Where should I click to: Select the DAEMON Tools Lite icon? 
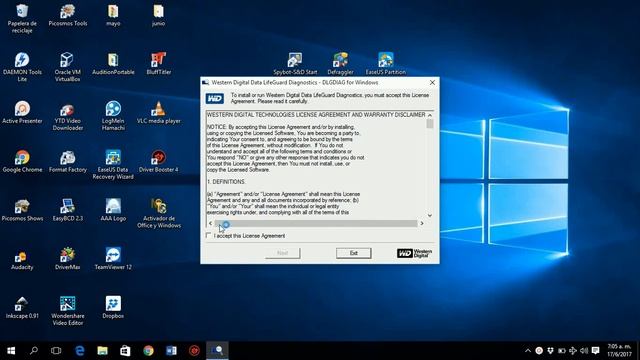(22, 67)
